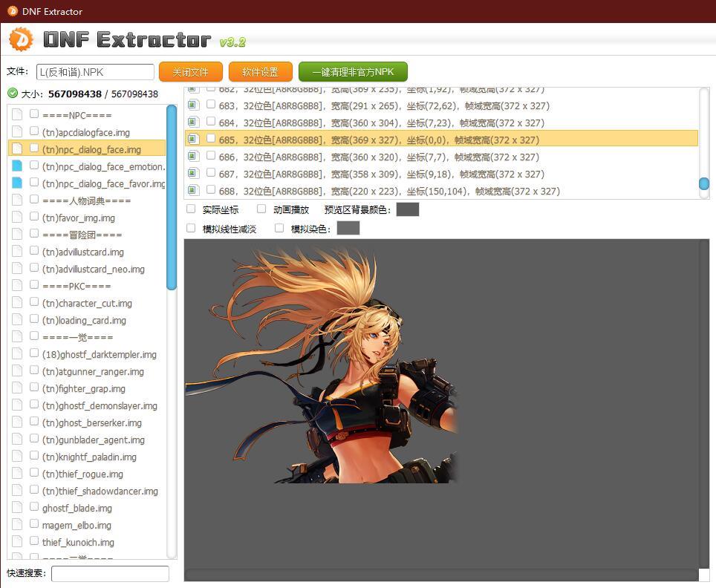Toggle the 动画播放 animation checkbox

[261, 209]
